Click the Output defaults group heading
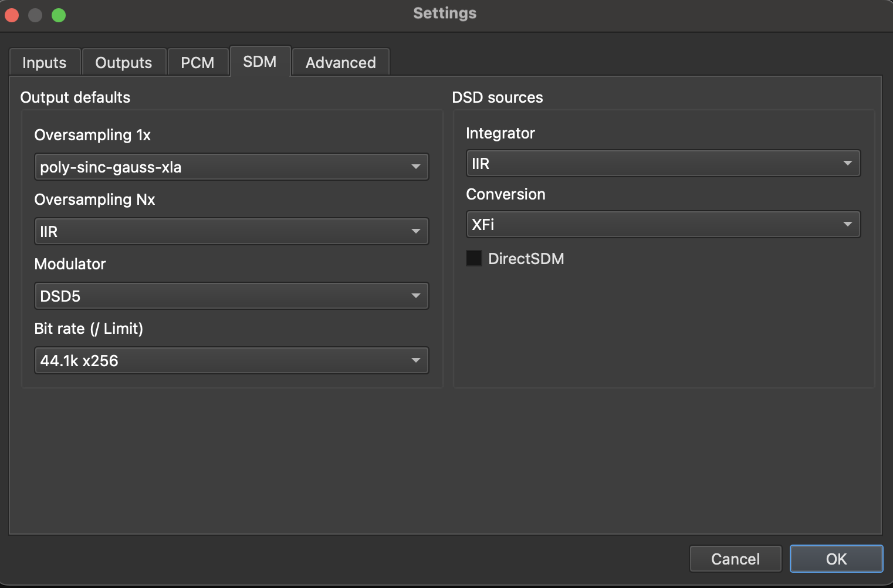 [75, 97]
